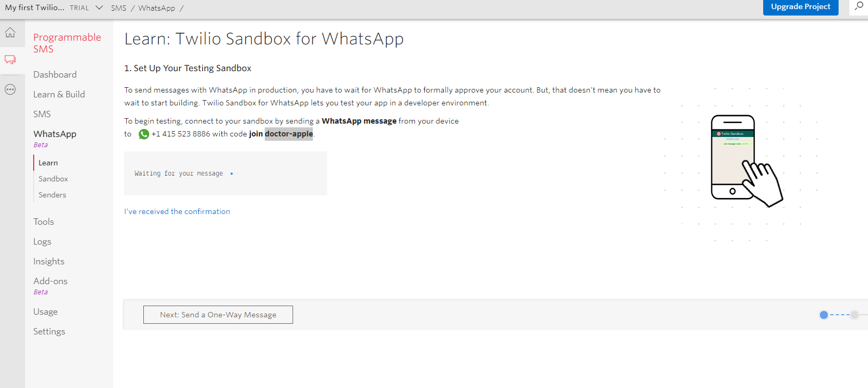Open the Programmable SMS heading link
Image resolution: width=868 pixels, height=388 pixels.
[x=67, y=43]
